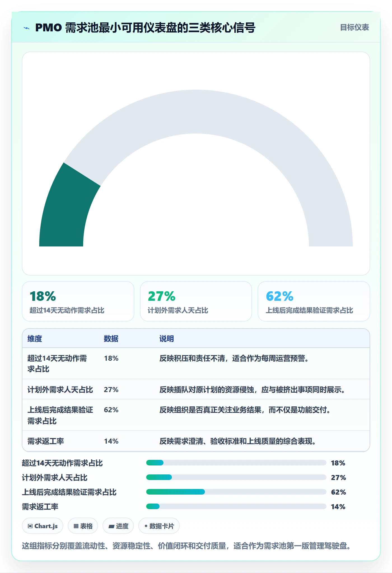The width and height of the screenshot is (392, 573).
Task: Click the 表格 tag
Action: 83,526
